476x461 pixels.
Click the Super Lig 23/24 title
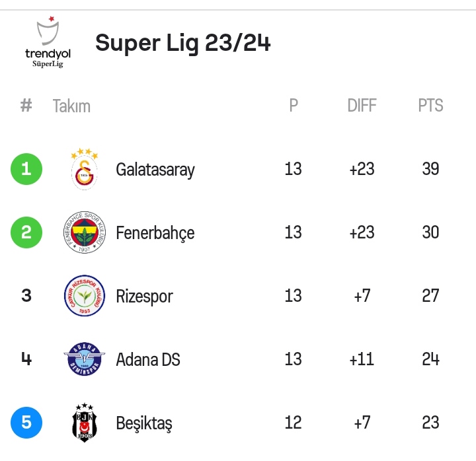coord(183,44)
